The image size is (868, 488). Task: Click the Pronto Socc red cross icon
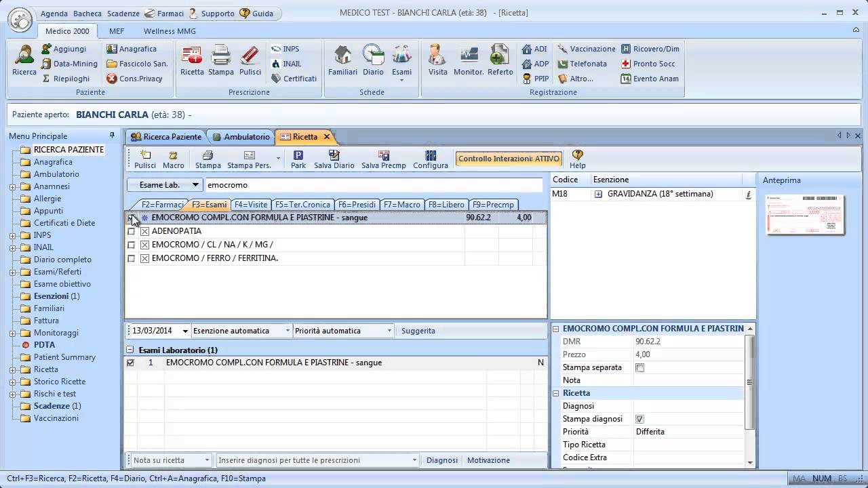(x=648, y=64)
